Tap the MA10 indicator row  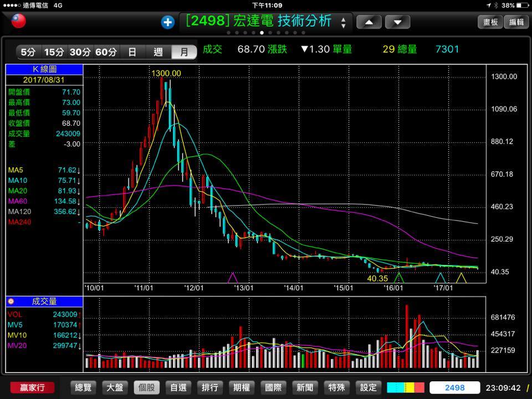pos(44,181)
